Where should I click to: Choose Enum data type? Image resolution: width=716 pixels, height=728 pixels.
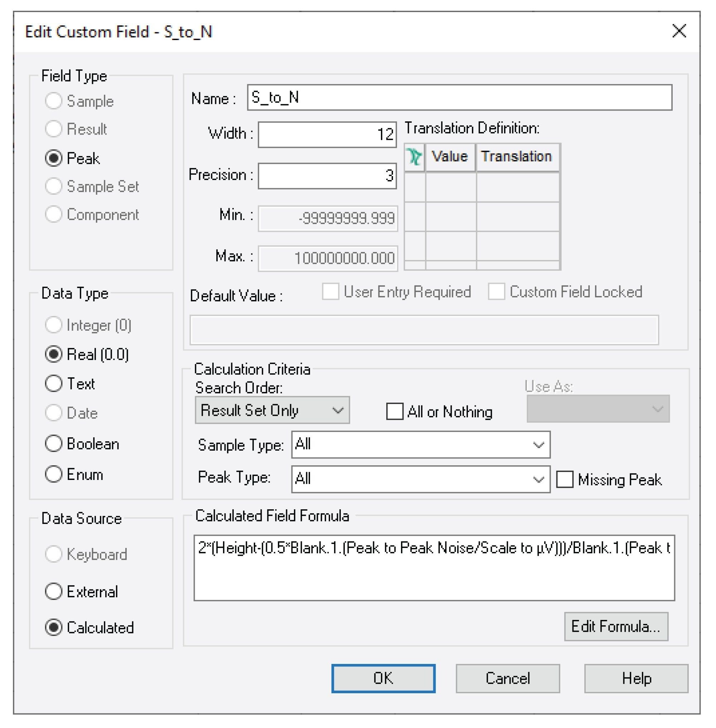(x=53, y=474)
